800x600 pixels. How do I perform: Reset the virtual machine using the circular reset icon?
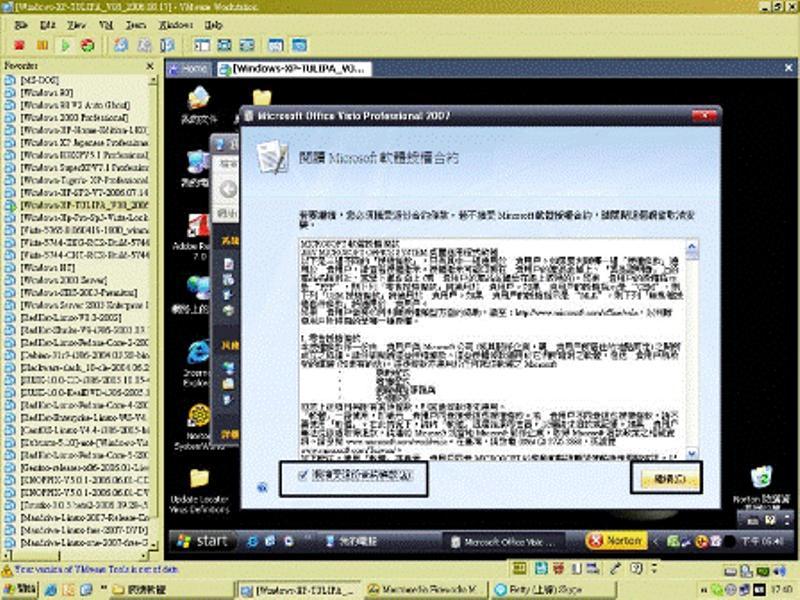point(88,45)
